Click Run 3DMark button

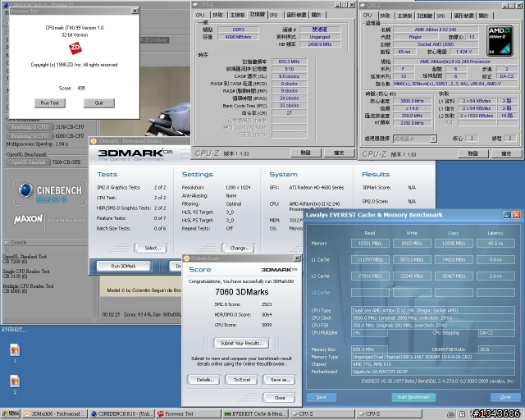(x=124, y=267)
